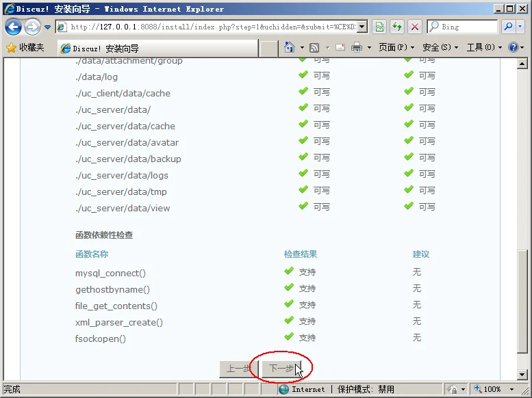
Task: Click the ./uc_client/data/cache path text
Action: point(123,93)
